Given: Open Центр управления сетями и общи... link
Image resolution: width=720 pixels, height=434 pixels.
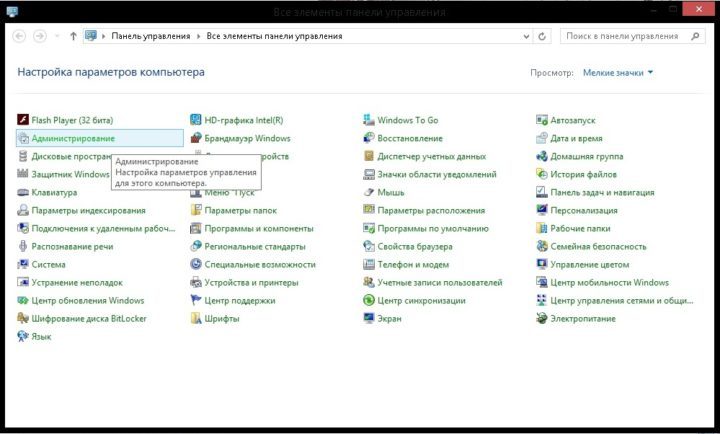Looking at the screenshot, I should 622,300.
